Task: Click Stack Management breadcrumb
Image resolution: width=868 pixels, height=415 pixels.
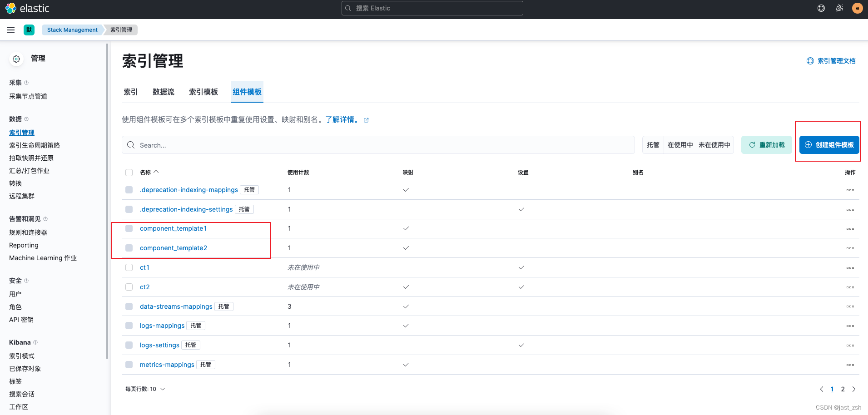Action: pos(72,30)
